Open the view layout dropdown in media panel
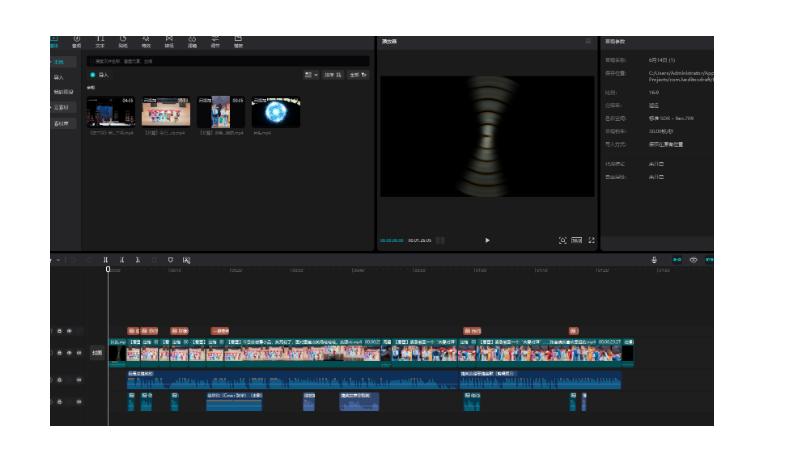The height and width of the screenshot is (453, 800). coord(310,75)
